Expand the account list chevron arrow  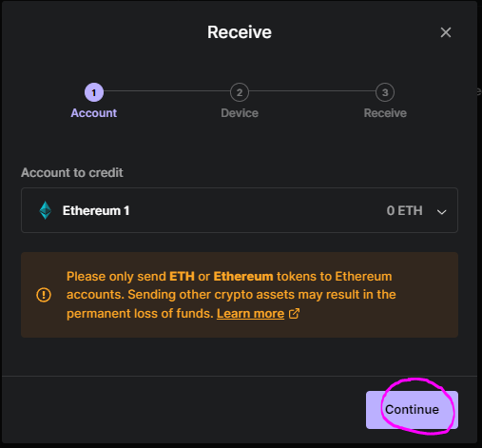441,212
